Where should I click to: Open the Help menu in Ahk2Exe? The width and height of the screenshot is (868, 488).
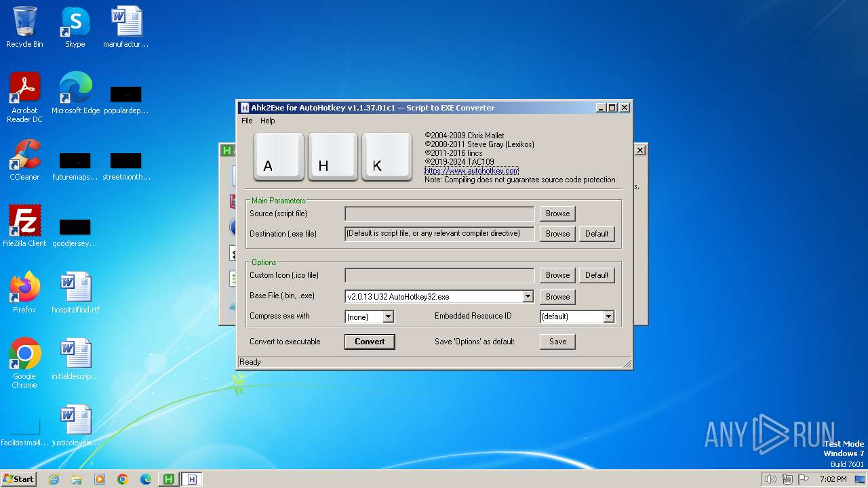click(268, 121)
